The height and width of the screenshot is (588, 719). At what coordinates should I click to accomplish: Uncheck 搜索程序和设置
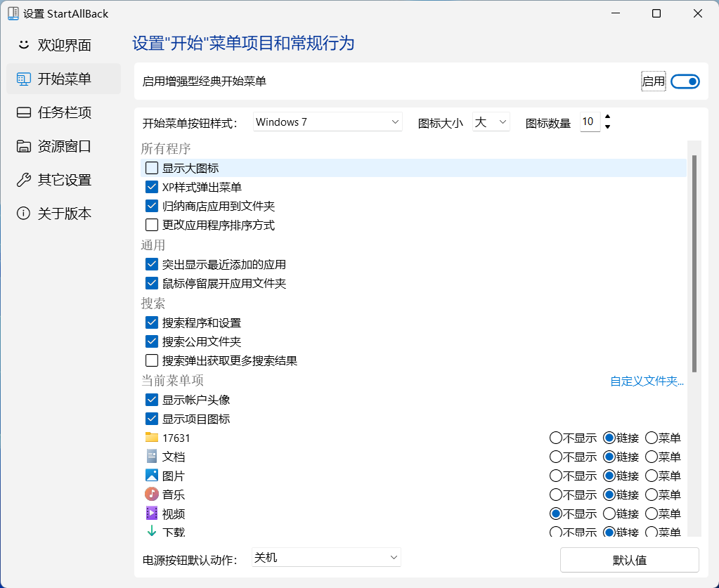(152, 322)
